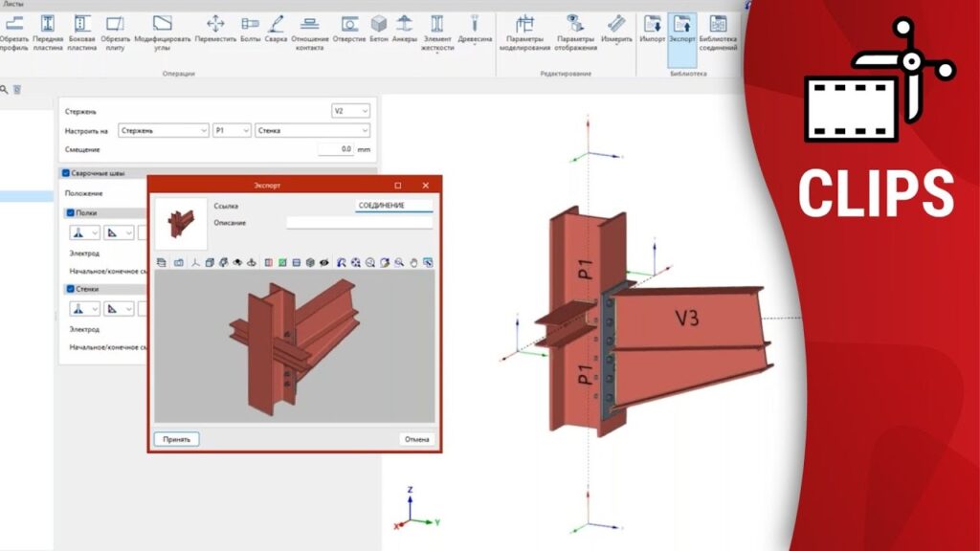Click the Экспорт ribbon item

click(682, 31)
